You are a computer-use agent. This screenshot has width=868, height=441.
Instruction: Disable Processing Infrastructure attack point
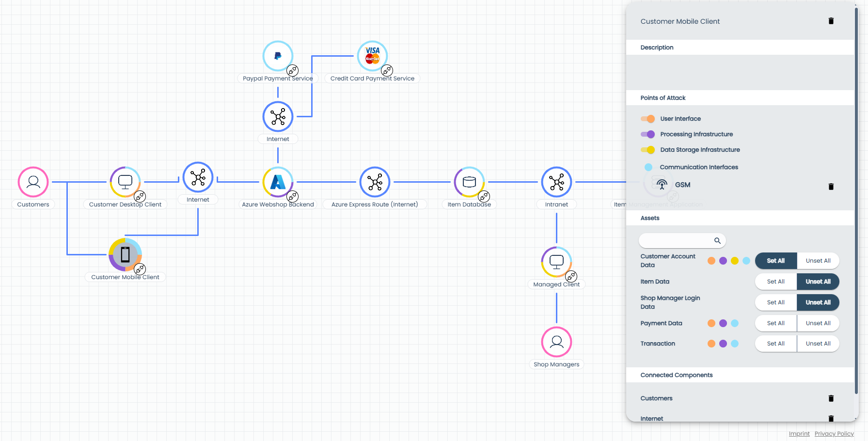coord(647,134)
